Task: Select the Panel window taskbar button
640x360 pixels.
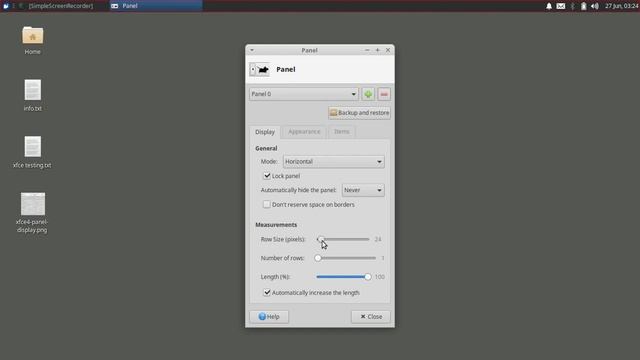Action: tap(156, 6)
